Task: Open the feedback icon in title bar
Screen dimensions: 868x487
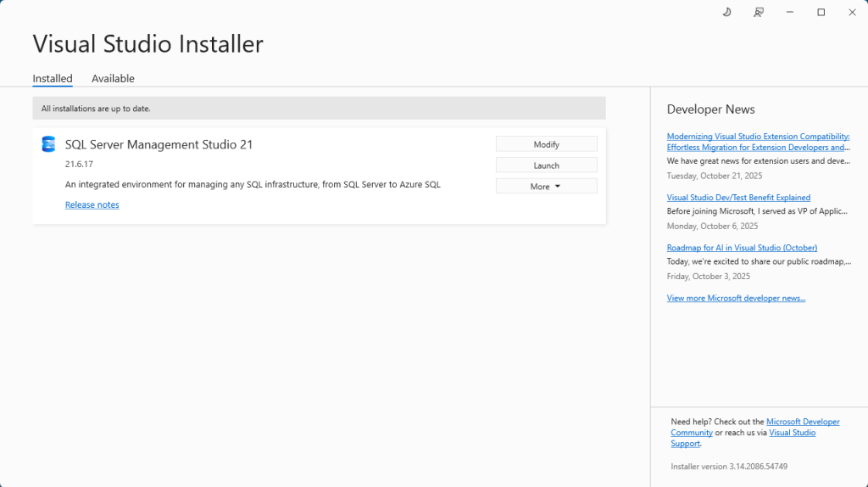Action: pos(759,12)
